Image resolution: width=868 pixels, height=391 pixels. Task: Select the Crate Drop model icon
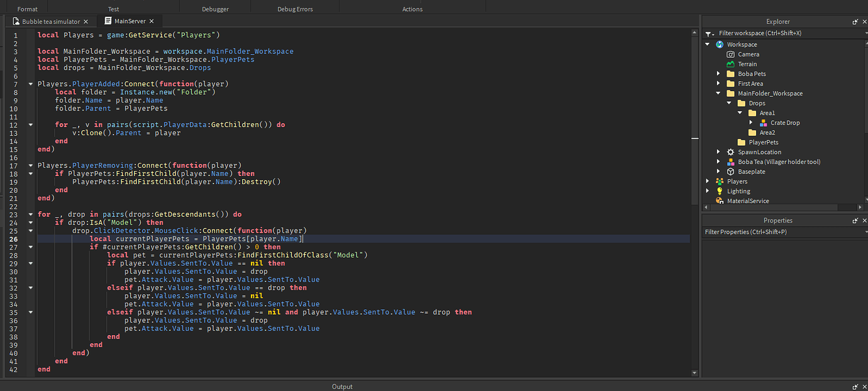(x=763, y=123)
